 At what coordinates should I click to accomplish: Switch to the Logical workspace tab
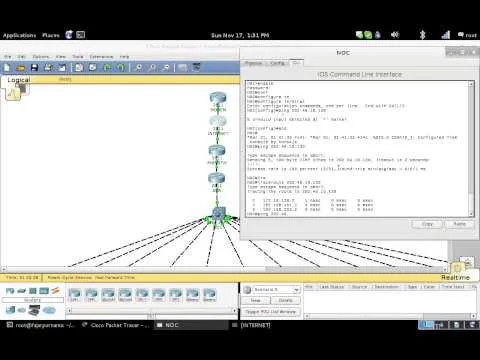(19, 80)
